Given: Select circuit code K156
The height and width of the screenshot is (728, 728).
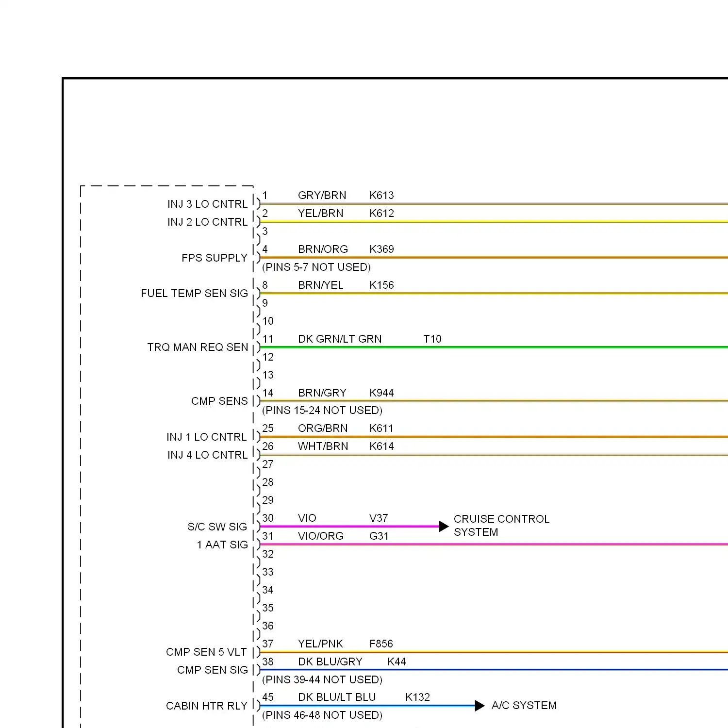Looking at the screenshot, I should point(381,285).
